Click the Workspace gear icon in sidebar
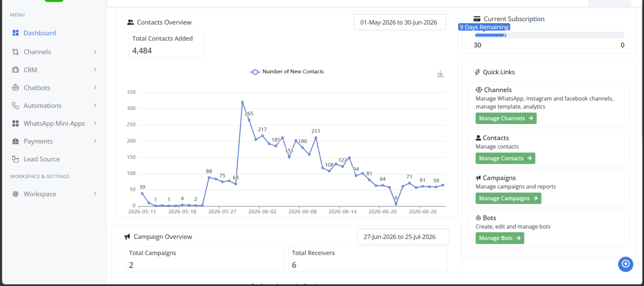The width and height of the screenshot is (644, 286). point(16,194)
